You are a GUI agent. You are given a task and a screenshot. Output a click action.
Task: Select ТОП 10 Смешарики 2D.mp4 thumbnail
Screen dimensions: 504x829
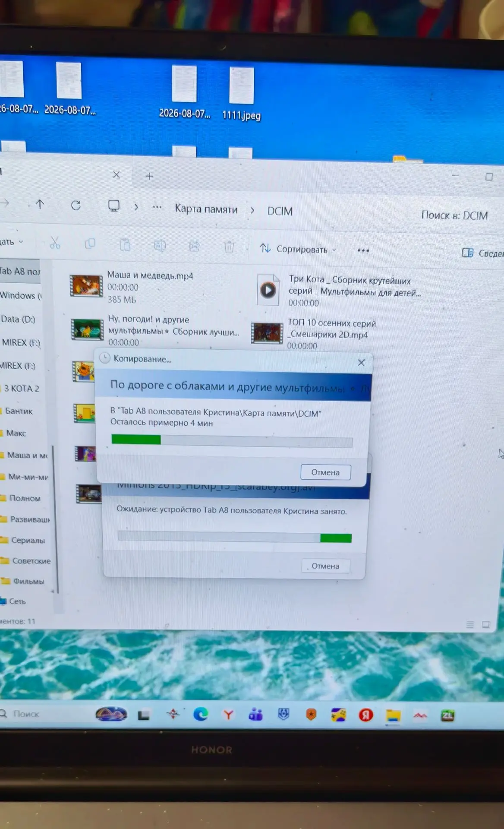[267, 333]
